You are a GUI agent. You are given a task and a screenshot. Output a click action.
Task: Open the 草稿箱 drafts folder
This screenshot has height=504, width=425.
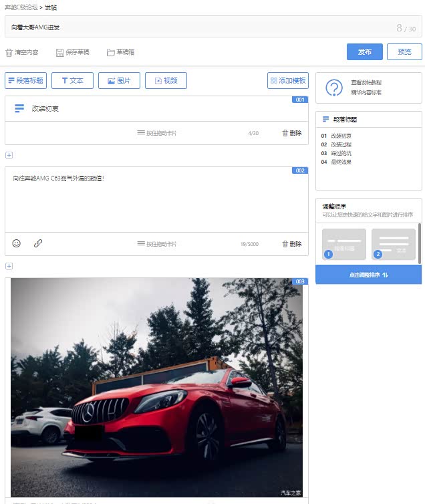pos(111,52)
